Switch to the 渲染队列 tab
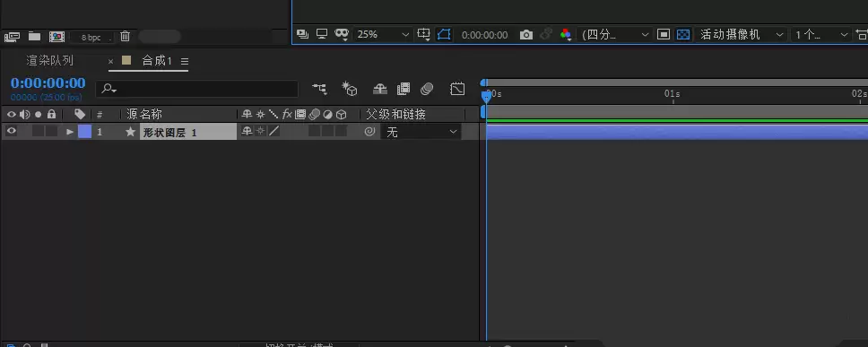 click(x=50, y=60)
